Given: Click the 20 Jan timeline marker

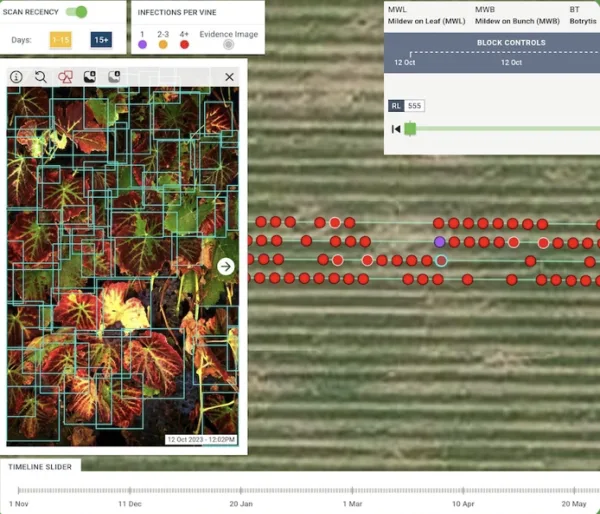Looking at the screenshot, I should click(241, 504).
